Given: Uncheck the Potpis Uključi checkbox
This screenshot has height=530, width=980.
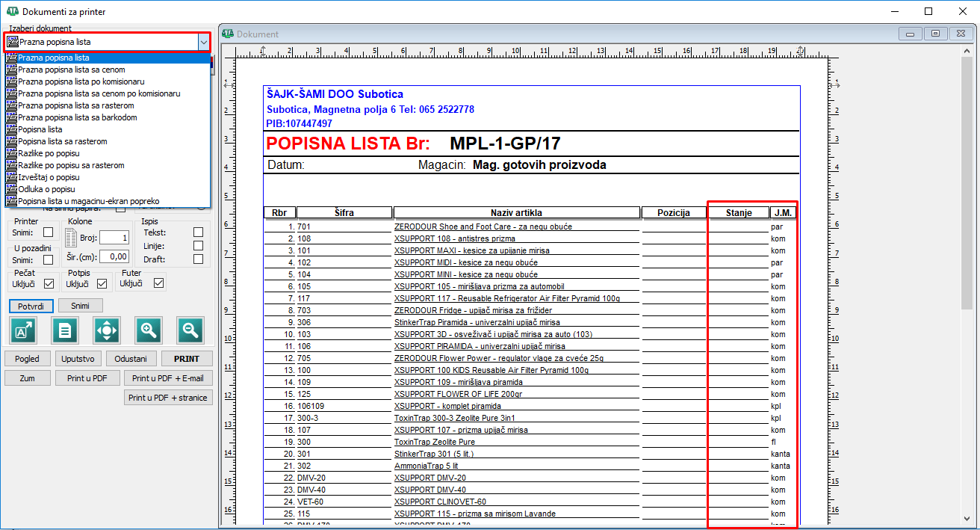Looking at the screenshot, I should tap(102, 283).
